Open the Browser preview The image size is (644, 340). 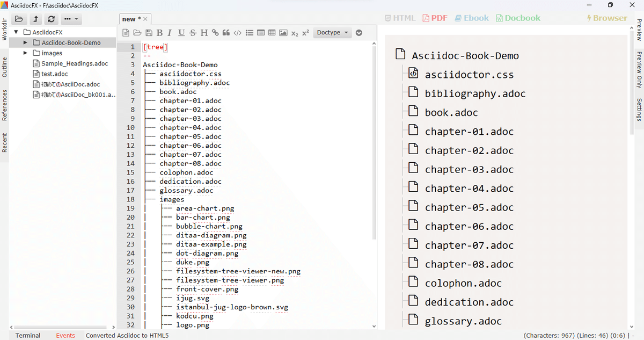click(x=607, y=18)
